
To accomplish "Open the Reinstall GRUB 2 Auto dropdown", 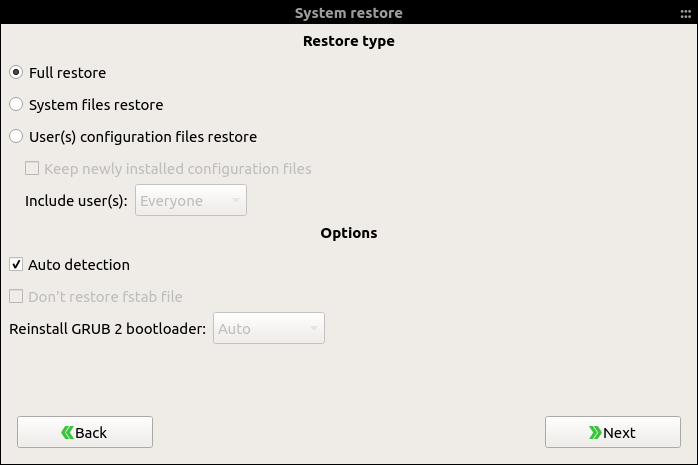I will [269, 328].
